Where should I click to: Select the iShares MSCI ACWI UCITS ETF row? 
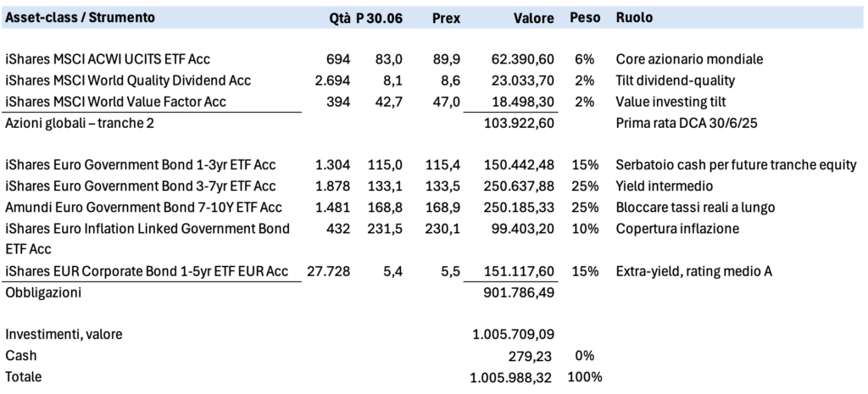coord(108,59)
